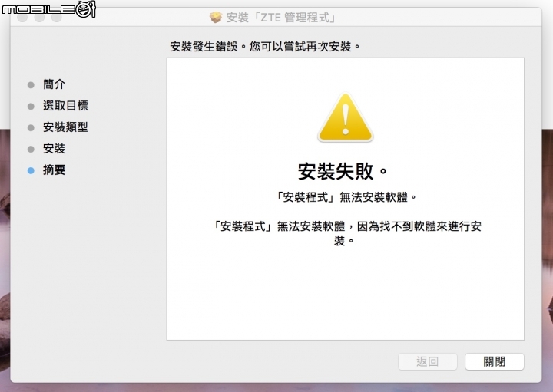This screenshot has height=392, width=553.
Task: Select the 安裝類型 step in sidebar
Action: coord(65,127)
